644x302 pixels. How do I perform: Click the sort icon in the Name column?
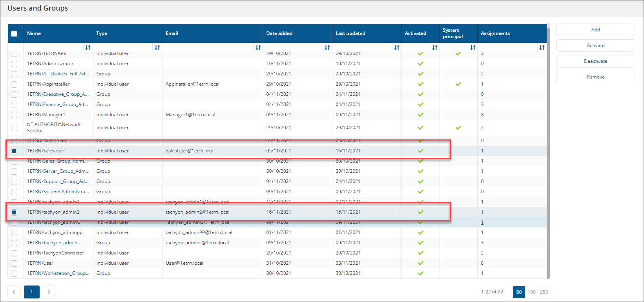[x=88, y=48]
